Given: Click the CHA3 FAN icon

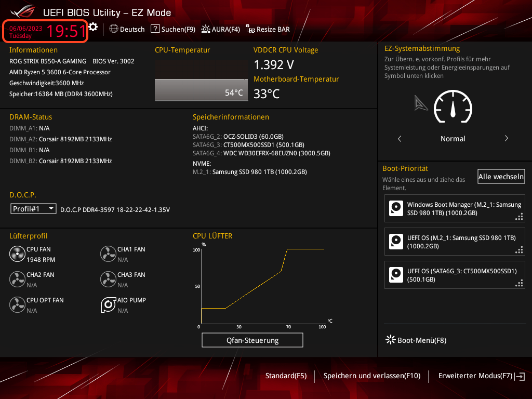Looking at the screenshot, I should tap(108, 279).
